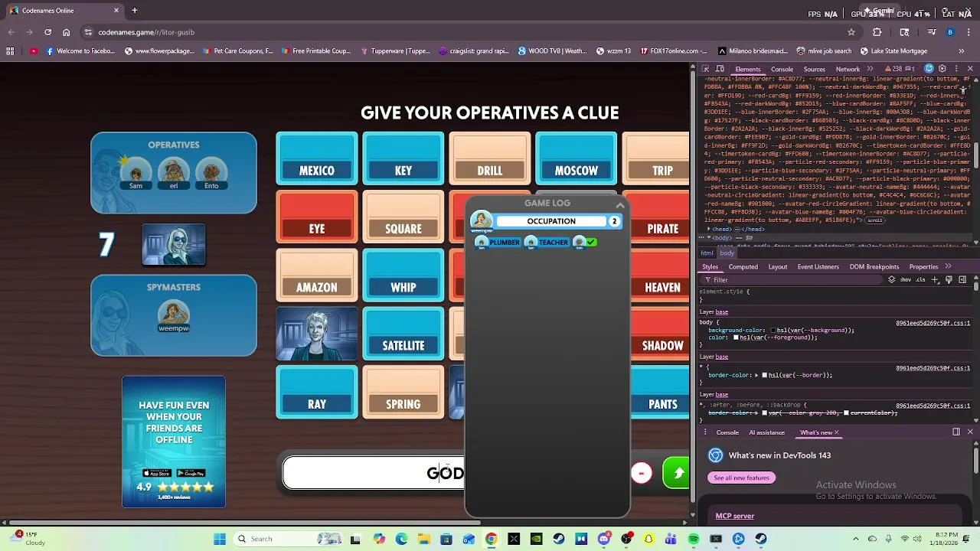Click the color foreground swatch in body rule
The image size is (980, 551).
click(736, 337)
